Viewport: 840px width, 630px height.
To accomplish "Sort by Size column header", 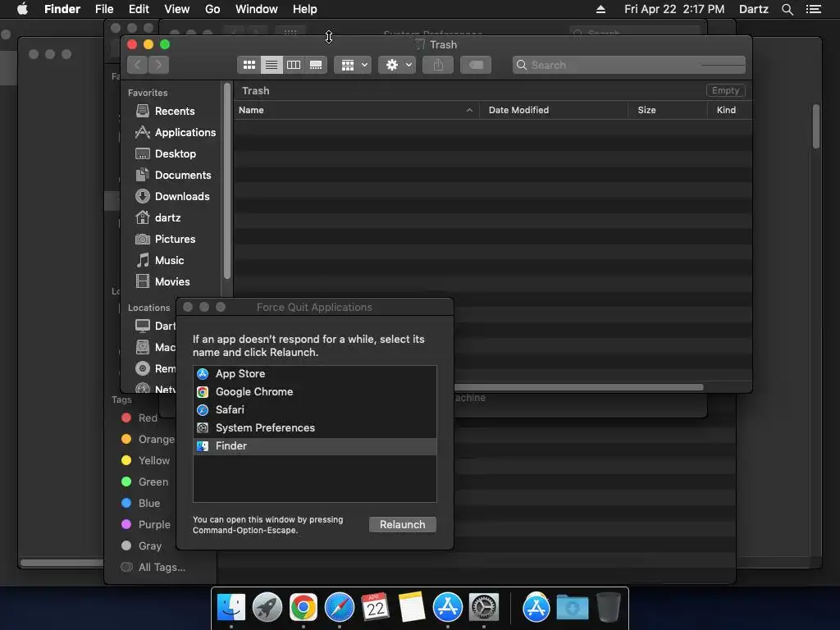I will pos(668,110).
